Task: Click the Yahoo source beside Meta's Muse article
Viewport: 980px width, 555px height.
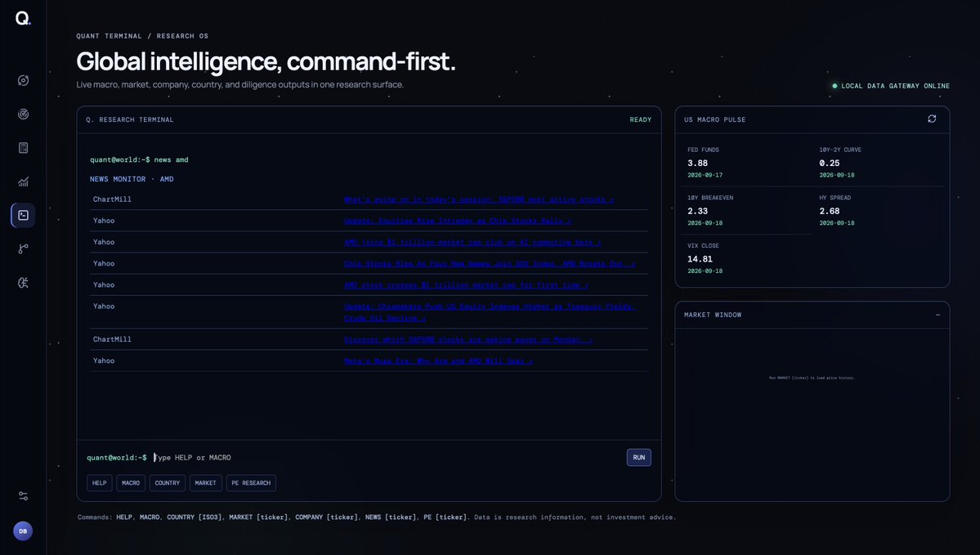Action: pyautogui.click(x=104, y=360)
